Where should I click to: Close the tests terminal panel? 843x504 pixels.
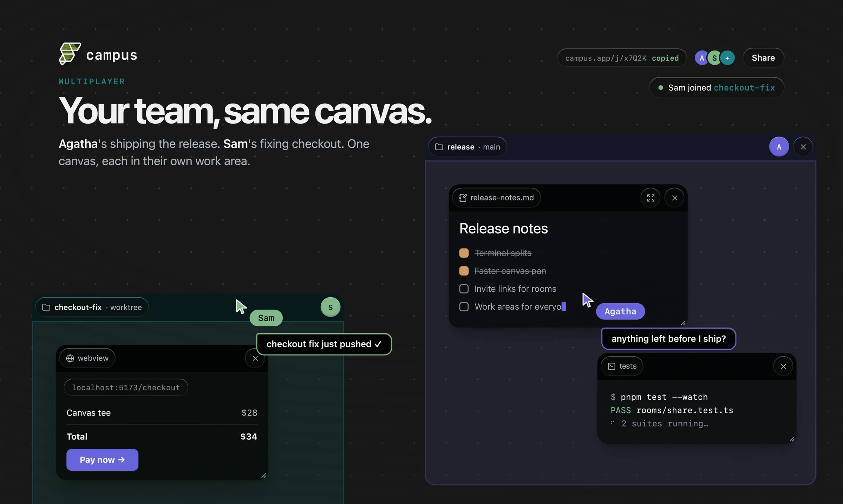click(x=783, y=366)
